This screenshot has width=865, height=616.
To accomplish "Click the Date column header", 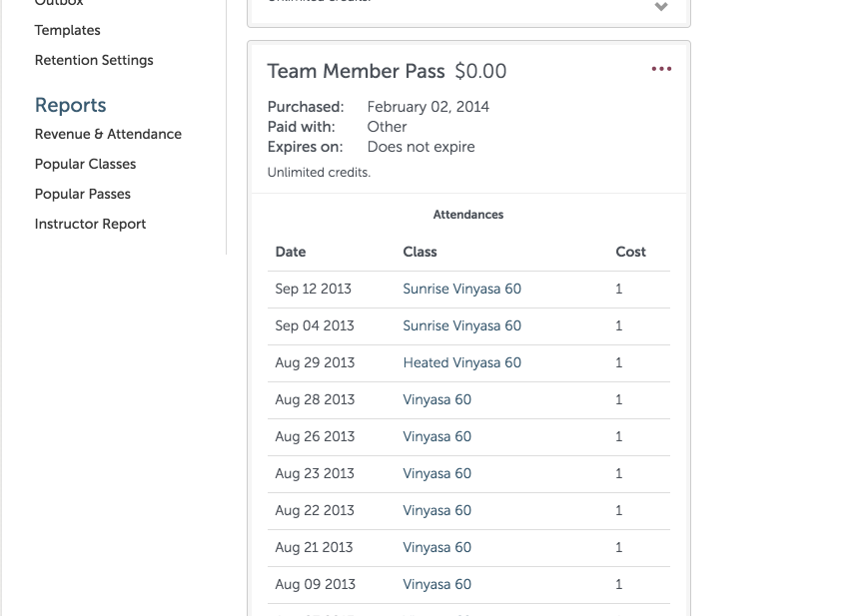I will coord(291,252).
